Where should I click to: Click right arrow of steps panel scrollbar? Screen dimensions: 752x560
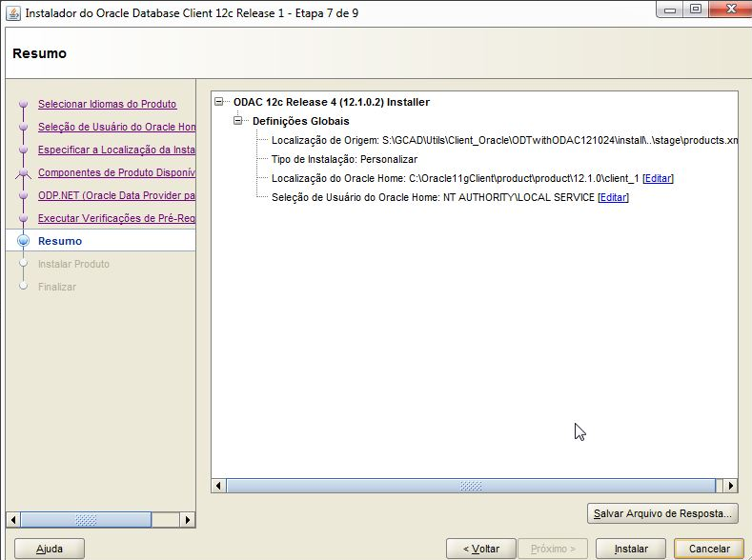[x=188, y=520]
